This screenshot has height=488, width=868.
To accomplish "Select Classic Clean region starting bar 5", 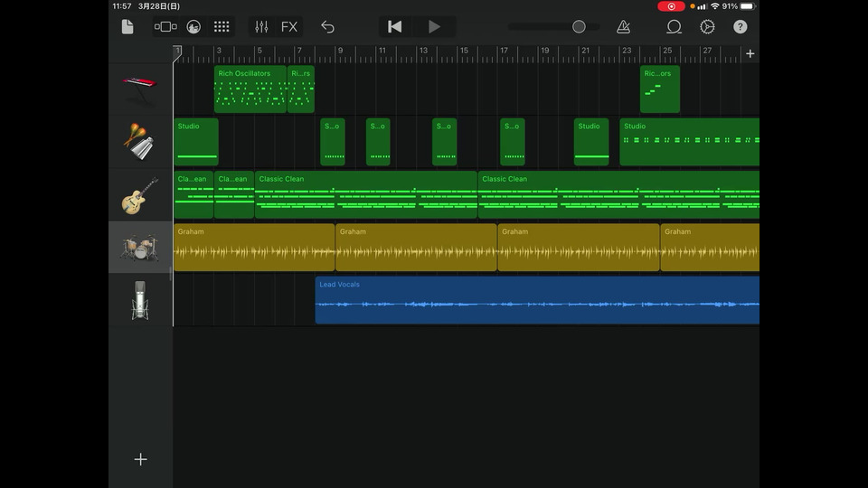I will [366, 195].
